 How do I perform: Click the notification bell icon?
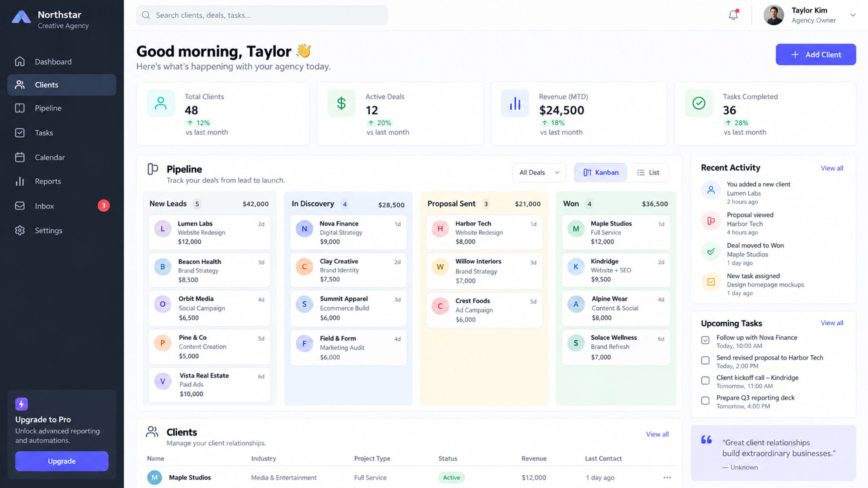(x=733, y=15)
